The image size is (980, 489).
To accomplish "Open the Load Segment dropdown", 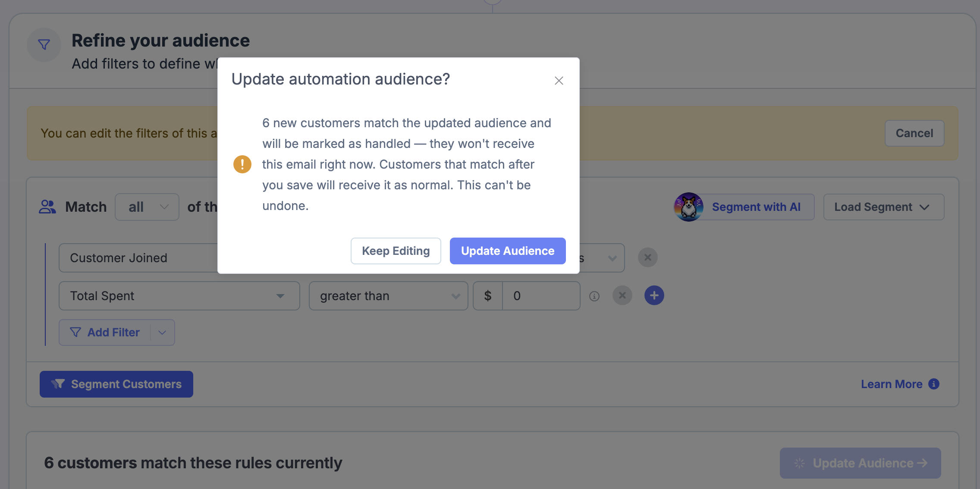I will (883, 207).
